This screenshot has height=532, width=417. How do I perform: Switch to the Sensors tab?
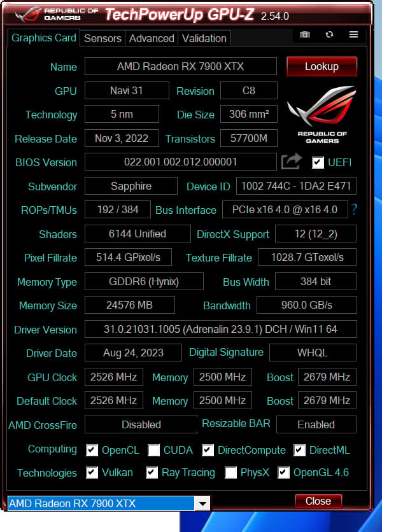102,38
